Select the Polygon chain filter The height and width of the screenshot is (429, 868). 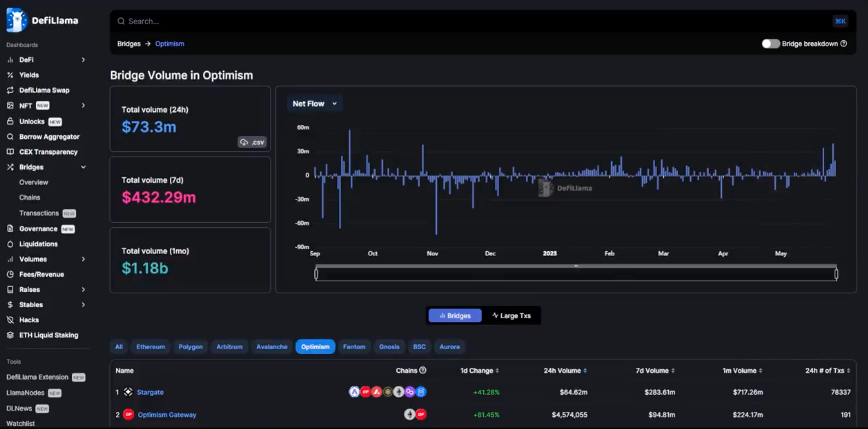[190, 347]
